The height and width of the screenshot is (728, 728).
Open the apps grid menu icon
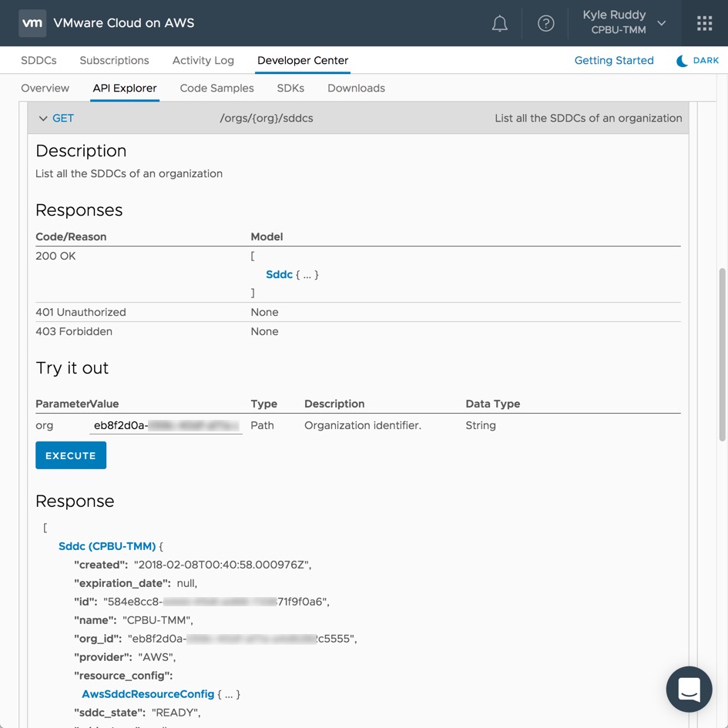coord(704,23)
